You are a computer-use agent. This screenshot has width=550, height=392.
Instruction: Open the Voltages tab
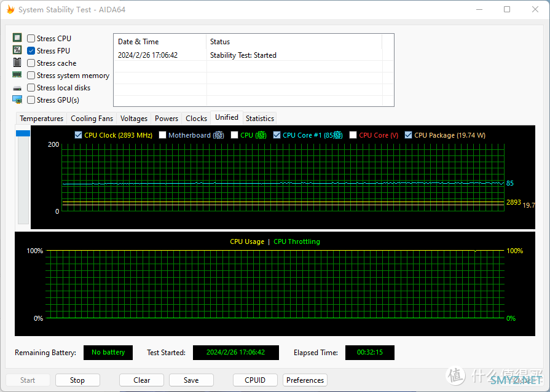tap(133, 119)
